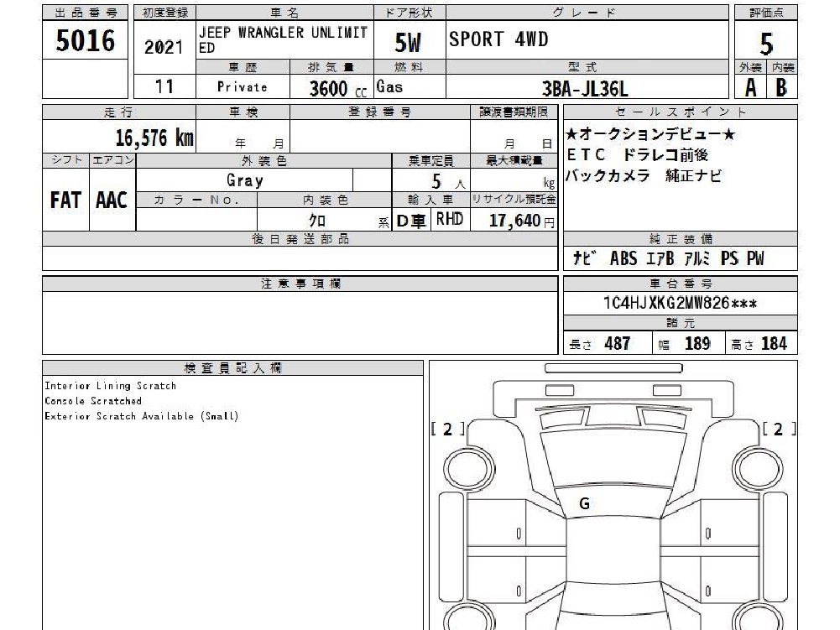The width and height of the screenshot is (840, 630).
Task: Click the recycle deposit 17,640 yen
Action: (x=522, y=220)
